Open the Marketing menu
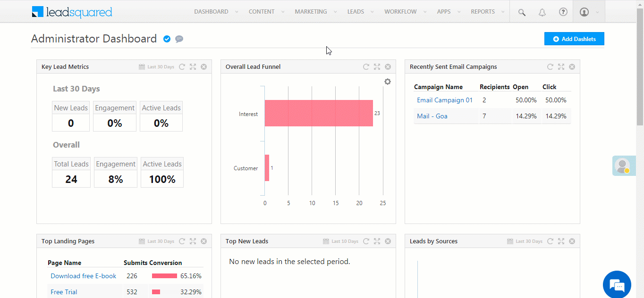The width and height of the screenshot is (644, 298). click(x=315, y=12)
